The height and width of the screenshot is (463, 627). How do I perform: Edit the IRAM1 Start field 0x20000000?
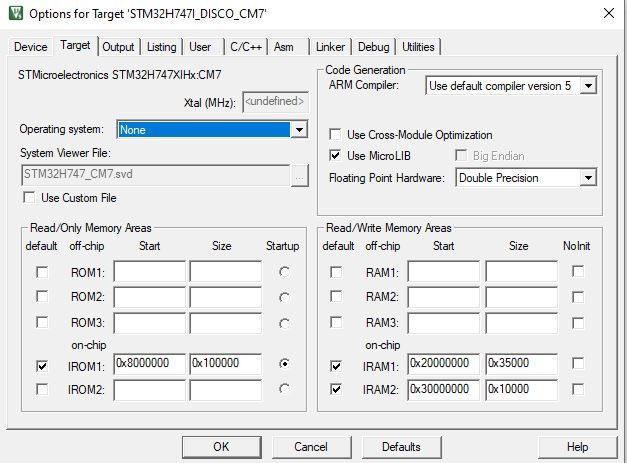tap(443, 363)
